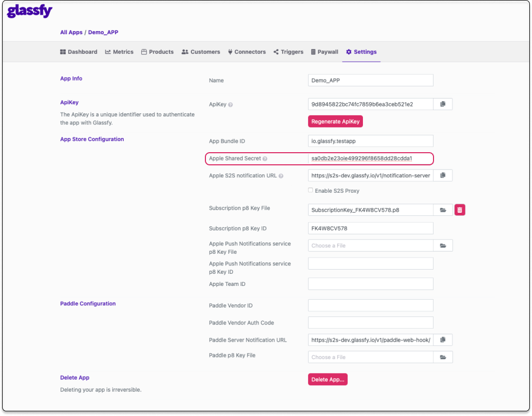Open the Triggers tab
This screenshot has width=532, height=416.
coord(289,52)
